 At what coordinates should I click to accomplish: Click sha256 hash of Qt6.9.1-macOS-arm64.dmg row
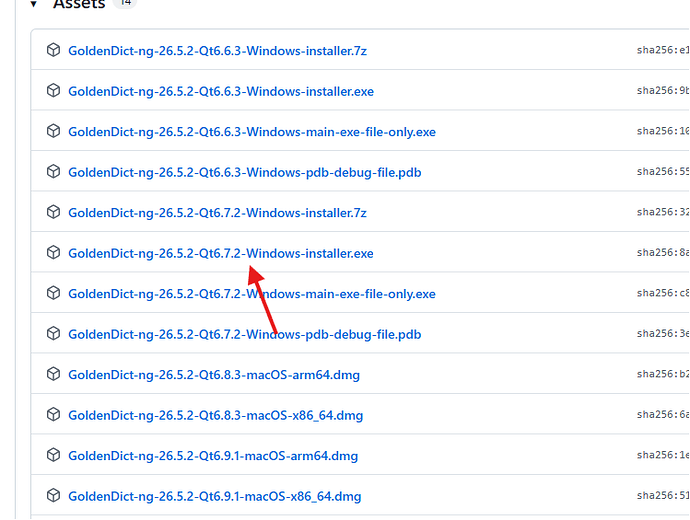[x=663, y=455]
